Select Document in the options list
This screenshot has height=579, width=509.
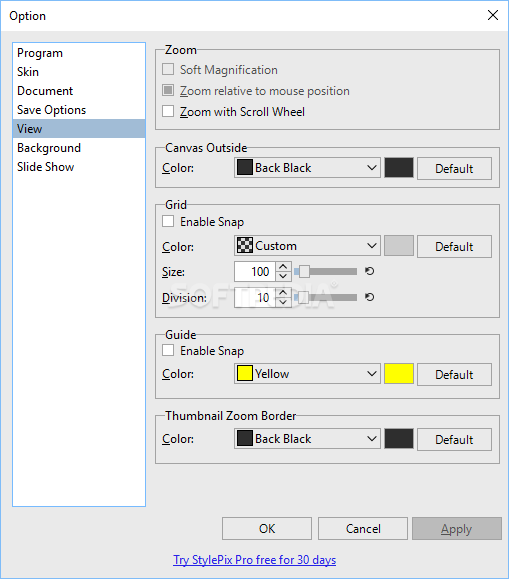point(79,91)
